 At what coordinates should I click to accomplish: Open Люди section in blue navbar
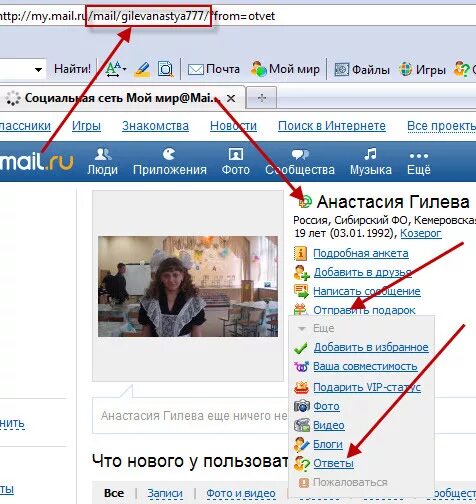(103, 162)
